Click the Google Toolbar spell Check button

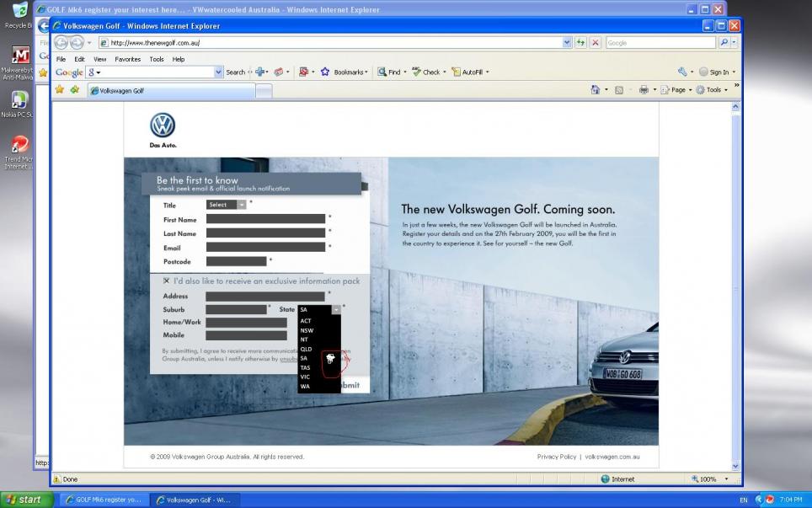pyautogui.click(x=428, y=72)
